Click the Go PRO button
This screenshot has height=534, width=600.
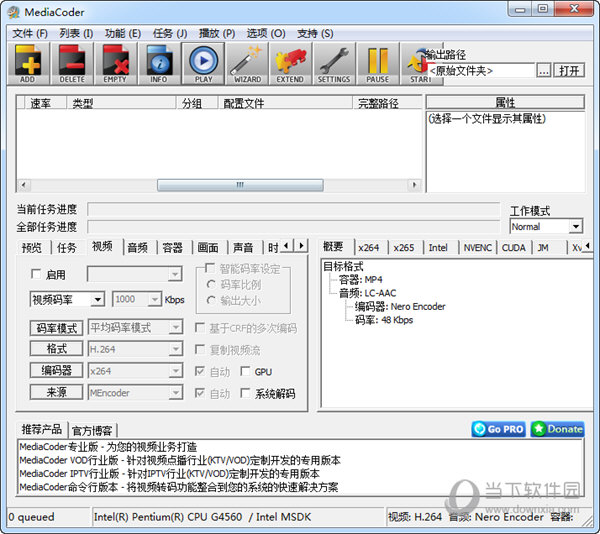(x=499, y=429)
